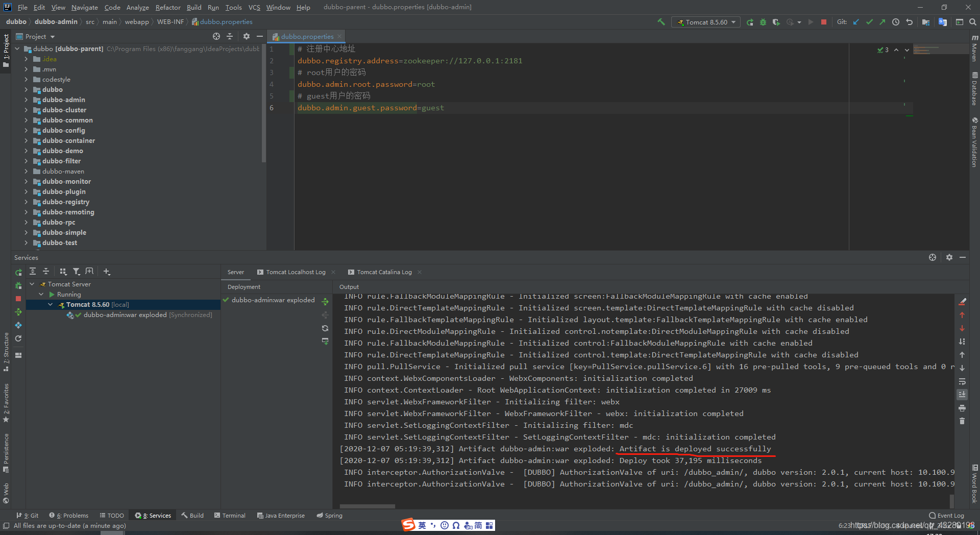The image size is (980, 535).
Task: Click the green Debug bug icon in toolbar
Action: click(x=763, y=22)
